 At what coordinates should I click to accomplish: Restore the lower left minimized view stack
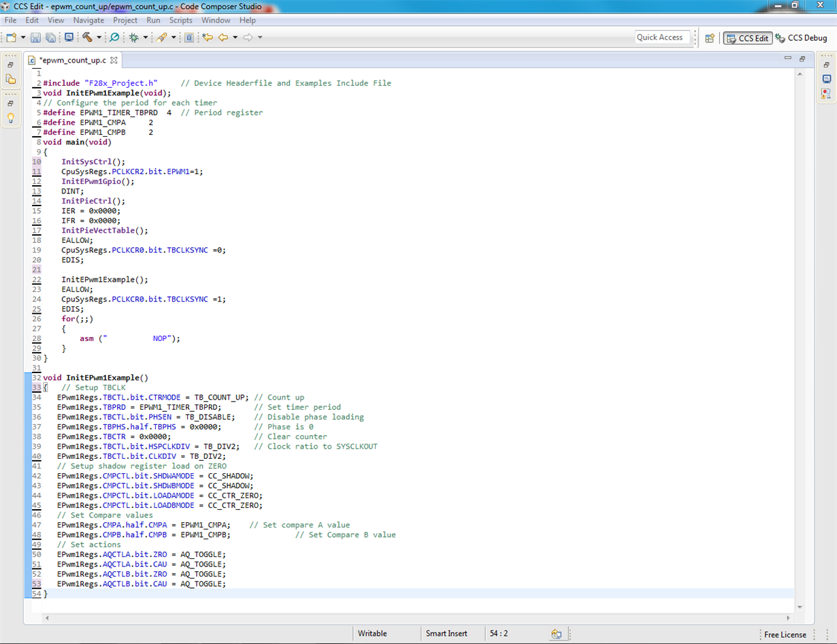pyautogui.click(x=11, y=103)
